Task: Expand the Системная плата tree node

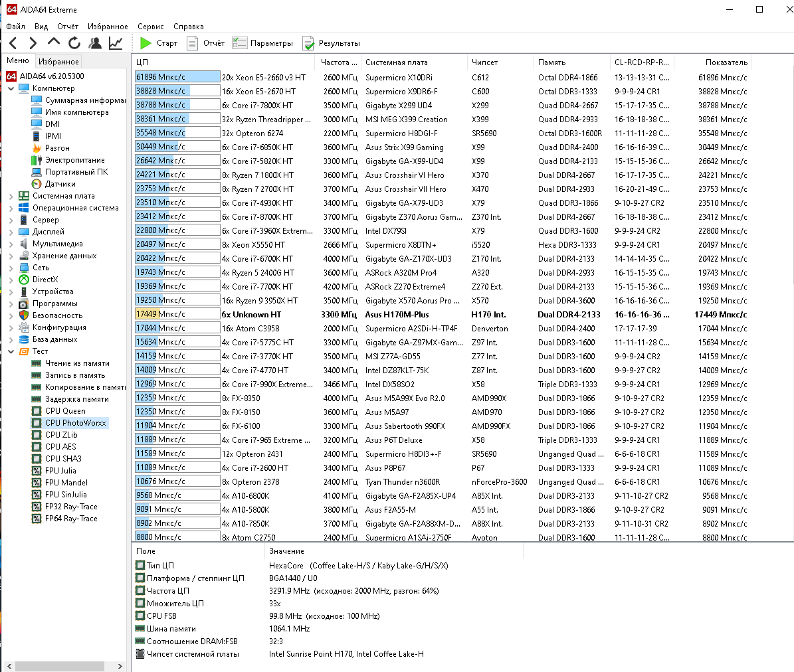Action: [x=11, y=197]
